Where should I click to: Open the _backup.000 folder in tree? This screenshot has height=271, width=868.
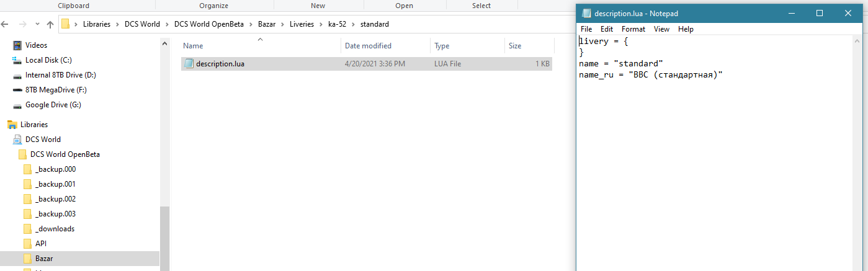55,169
